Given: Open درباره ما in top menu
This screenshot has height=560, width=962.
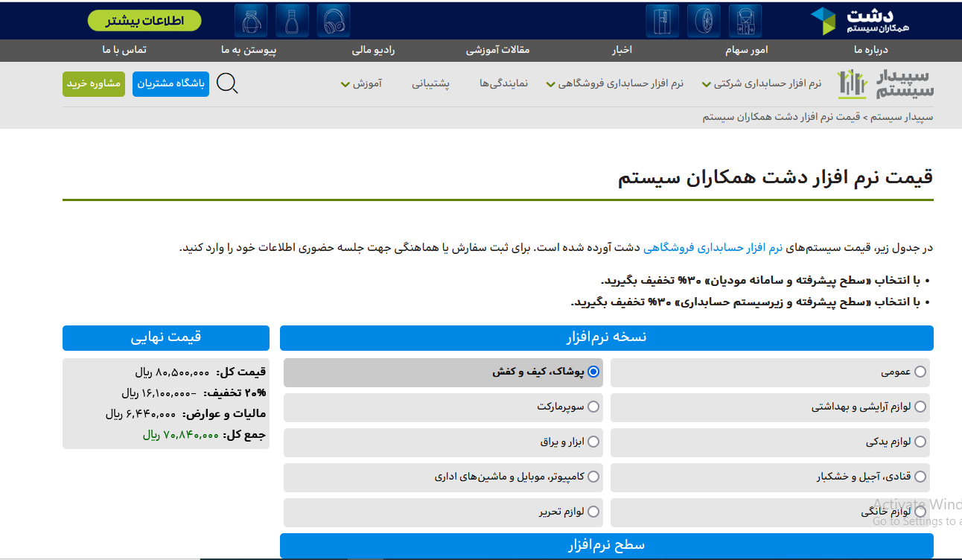Looking at the screenshot, I should point(871,50).
